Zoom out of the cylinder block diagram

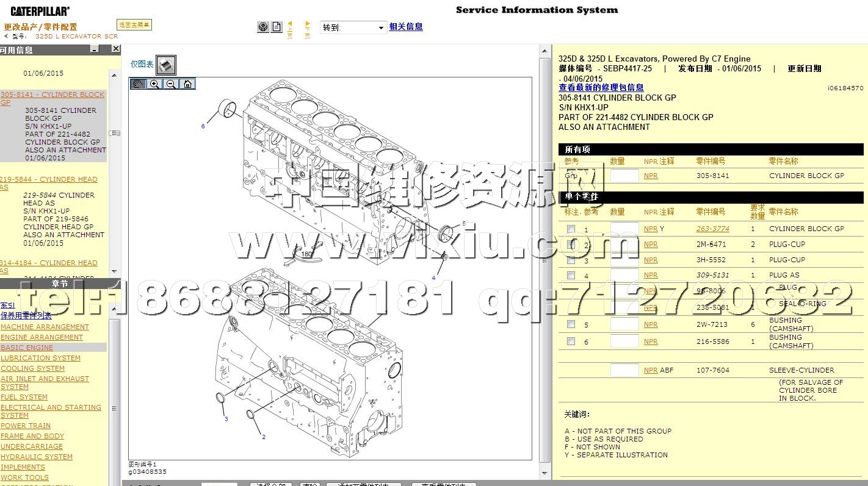(171, 84)
